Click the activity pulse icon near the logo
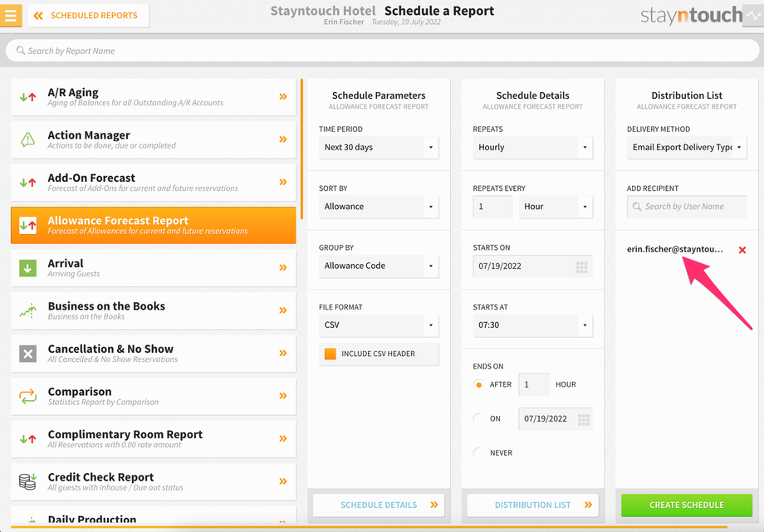The image size is (764, 532). pyautogui.click(x=753, y=16)
